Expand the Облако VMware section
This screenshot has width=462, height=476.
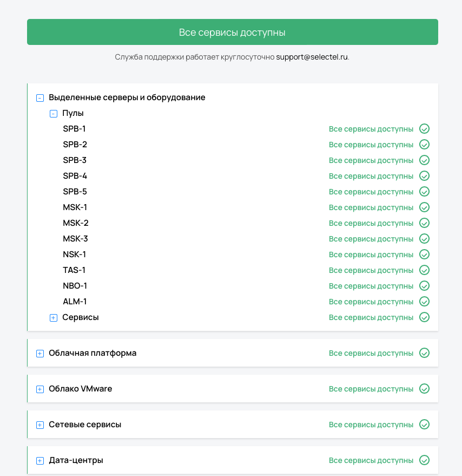tap(40, 389)
